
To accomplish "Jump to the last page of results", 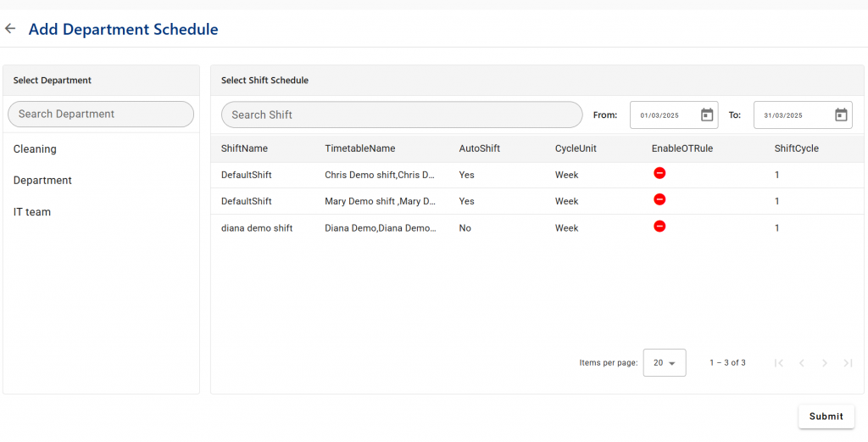I will (848, 363).
